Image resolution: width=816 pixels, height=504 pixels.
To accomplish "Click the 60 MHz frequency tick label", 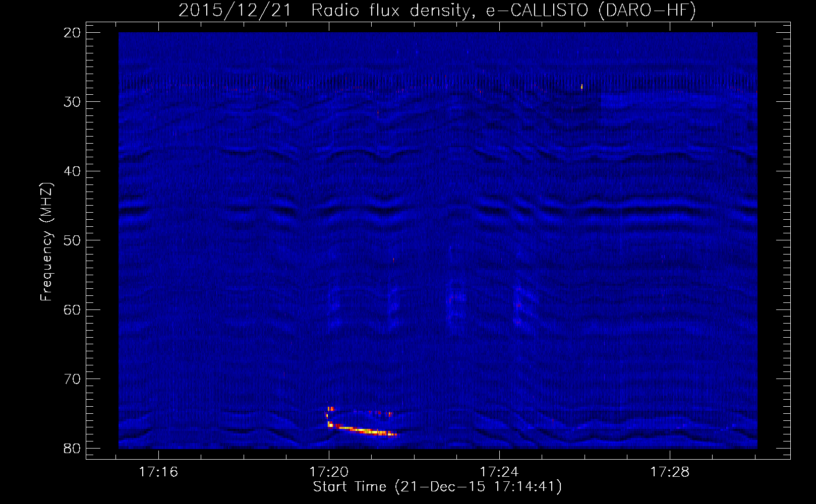I will pos(73,310).
